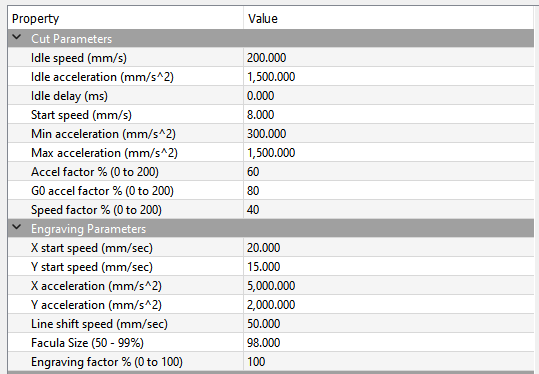
Task: Select the 'Idle acceleration (mm/s^2)' label
Action: click(102, 77)
